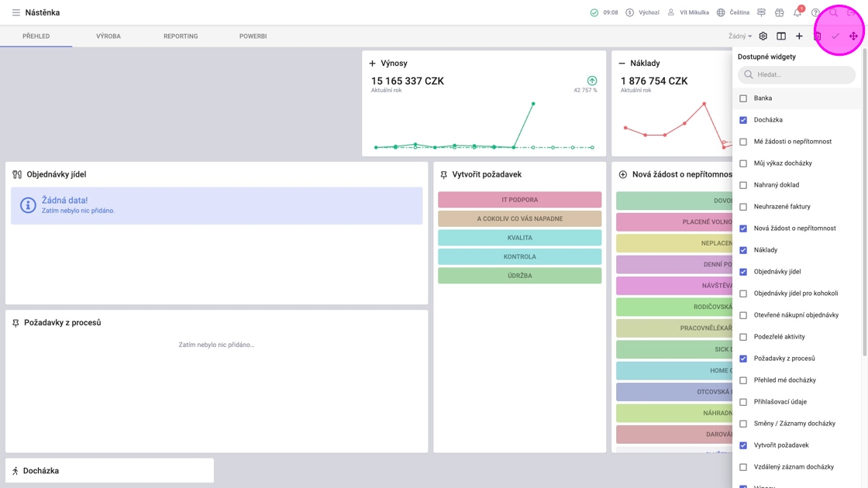Click the pin icon of Vytvořit požadavek
The width and height of the screenshot is (868, 488).
[443, 174]
